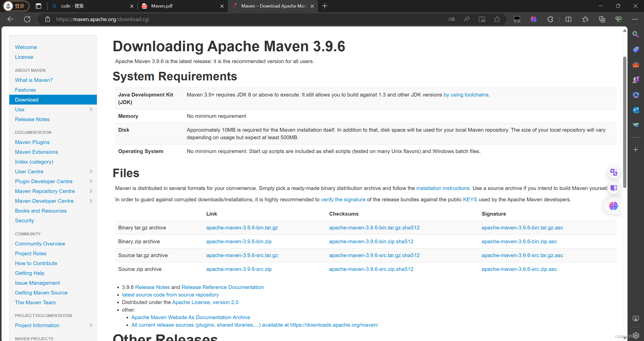
Task: Expand Maven Repository Centre
Action: pos(91,191)
